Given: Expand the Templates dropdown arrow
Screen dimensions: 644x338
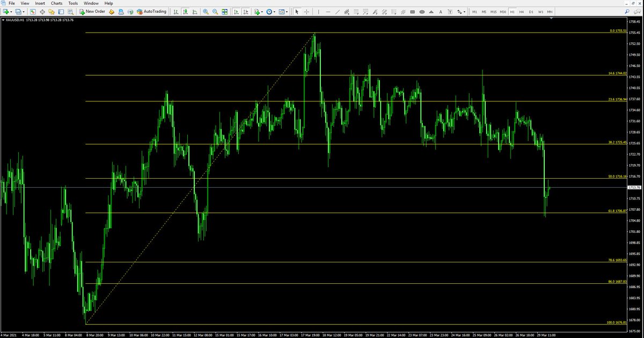Looking at the screenshot, I should [287, 11].
